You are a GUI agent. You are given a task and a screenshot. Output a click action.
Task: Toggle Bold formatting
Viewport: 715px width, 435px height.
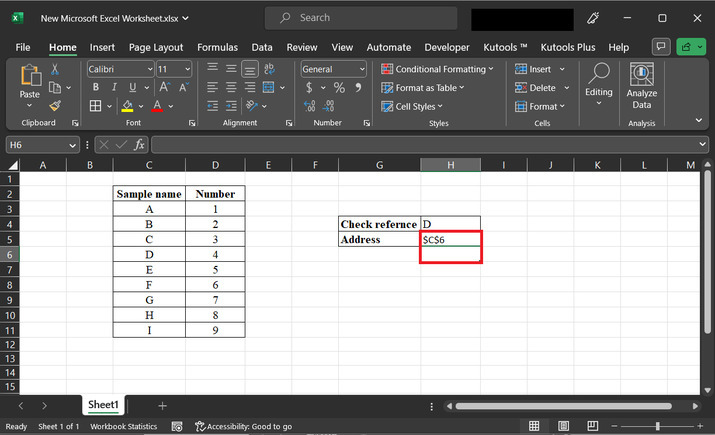(95, 88)
